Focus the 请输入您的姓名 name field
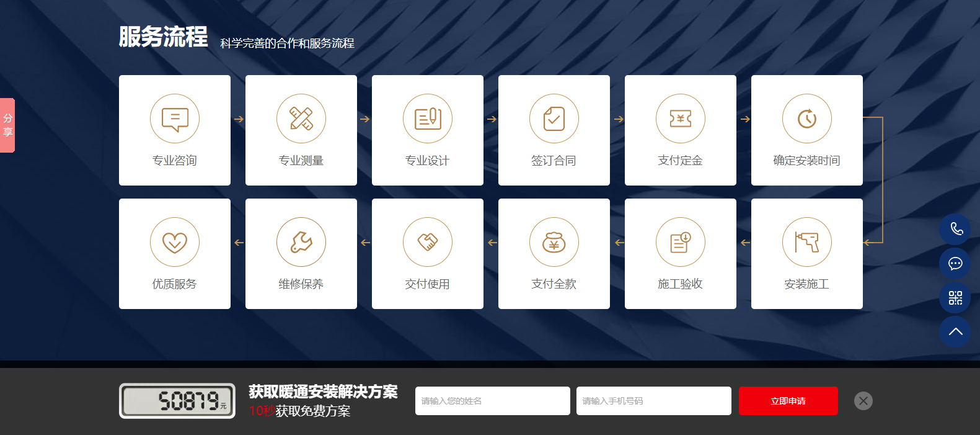 point(492,401)
